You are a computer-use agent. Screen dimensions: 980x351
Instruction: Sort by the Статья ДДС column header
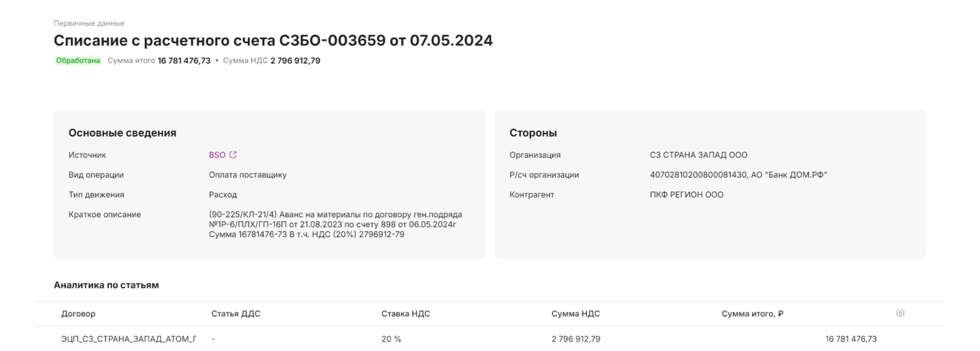coord(236,314)
